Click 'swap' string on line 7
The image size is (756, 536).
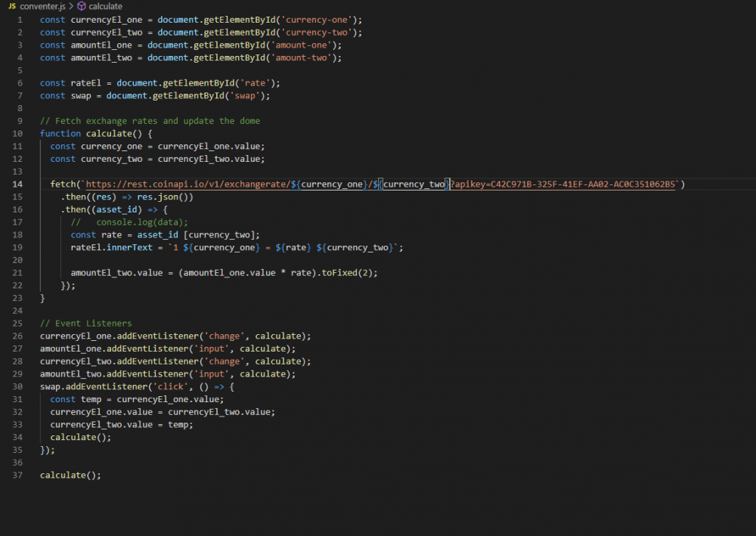(245, 95)
